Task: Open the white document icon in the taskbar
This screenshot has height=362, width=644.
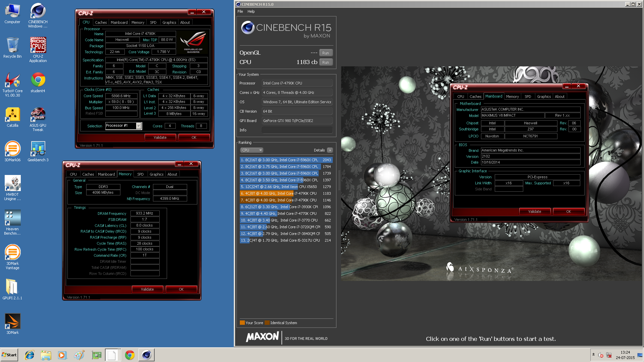Action: 113,355
